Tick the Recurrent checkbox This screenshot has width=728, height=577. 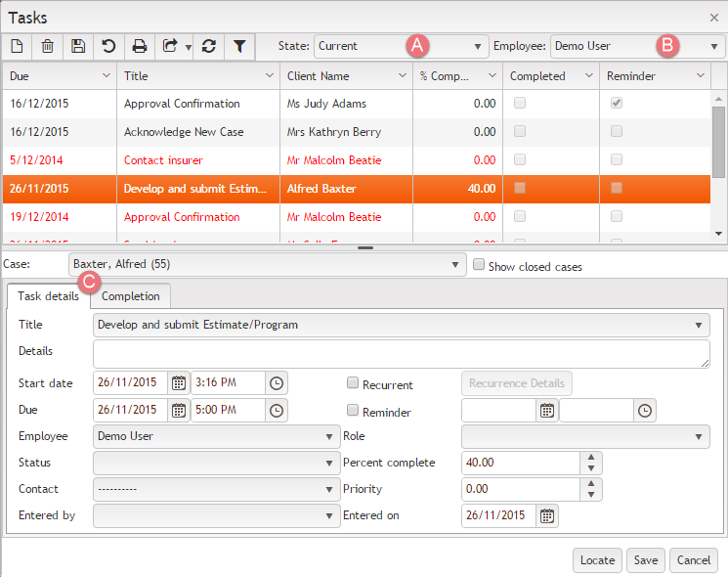[353, 384]
